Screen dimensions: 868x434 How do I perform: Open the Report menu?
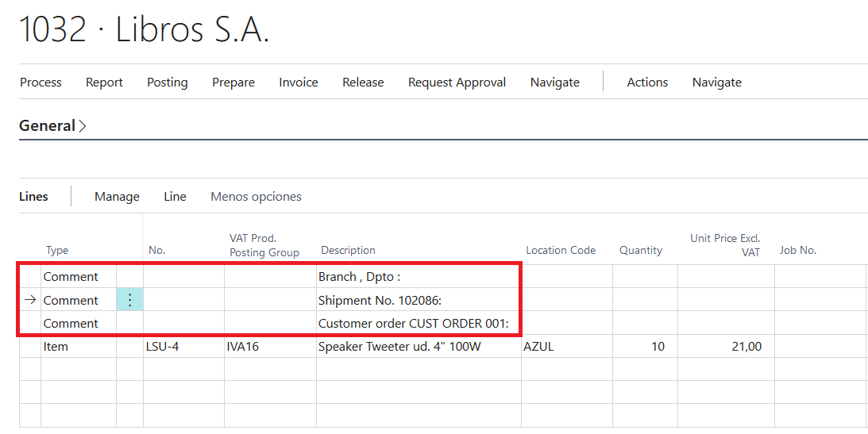104,83
